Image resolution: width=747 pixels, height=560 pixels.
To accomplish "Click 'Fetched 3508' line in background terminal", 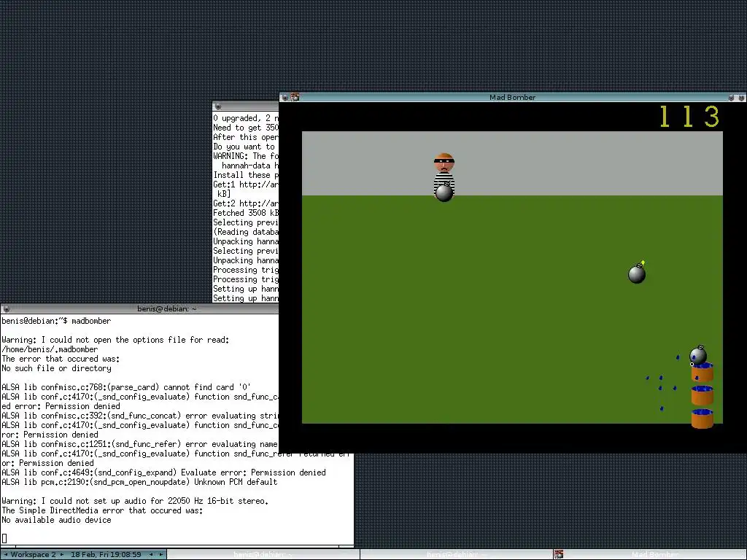I will (246, 213).
